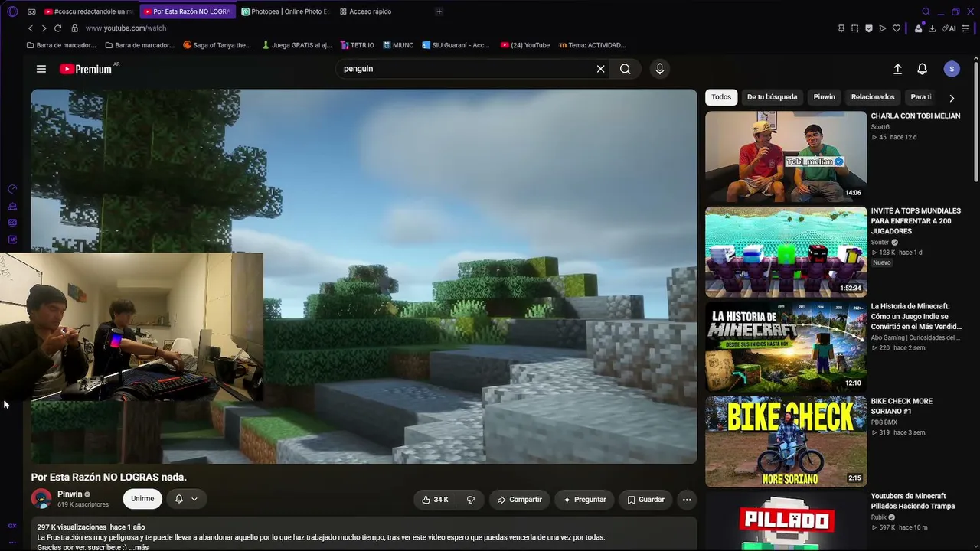
Task: Switch to the Acceso rápido tab
Action: click(x=369, y=11)
